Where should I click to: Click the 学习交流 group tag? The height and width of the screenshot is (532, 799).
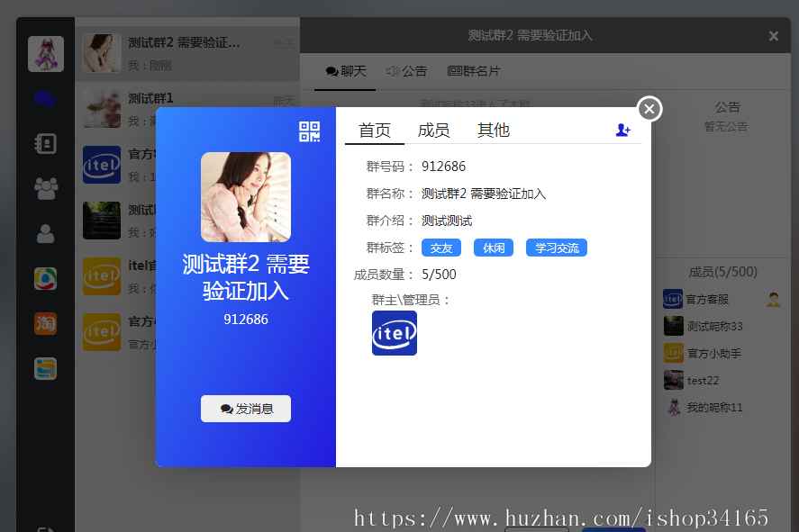[556, 248]
